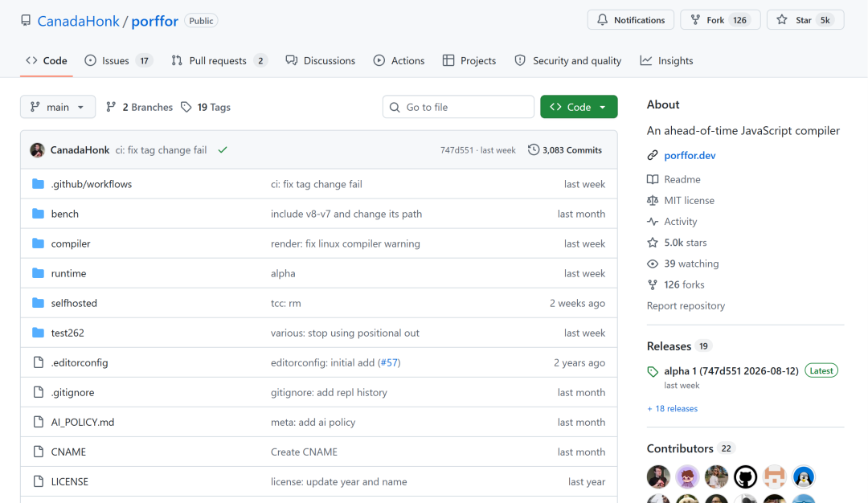
Task: View the 19 Tags link
Action: 206,108
